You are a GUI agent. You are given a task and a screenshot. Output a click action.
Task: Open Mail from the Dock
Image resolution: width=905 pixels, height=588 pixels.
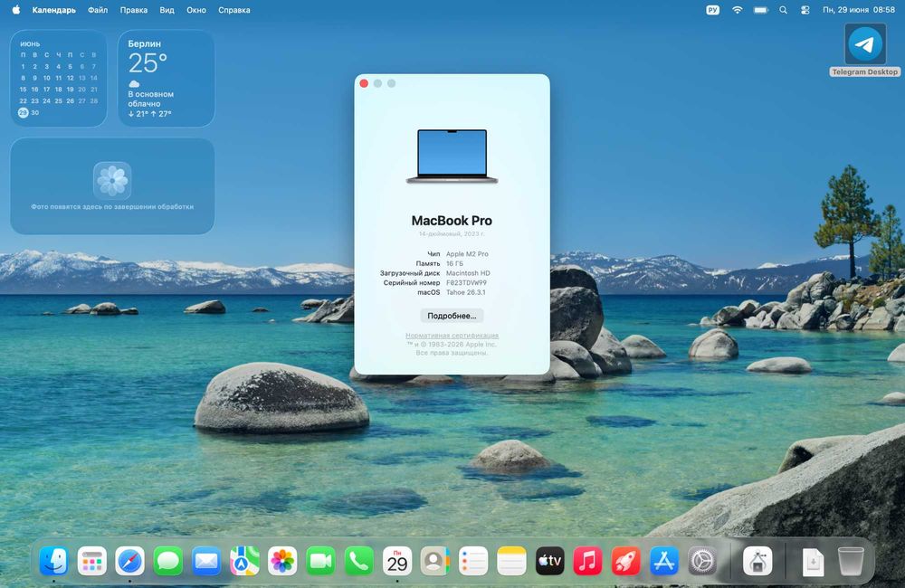pyautogui.click(x=206, y=560)
